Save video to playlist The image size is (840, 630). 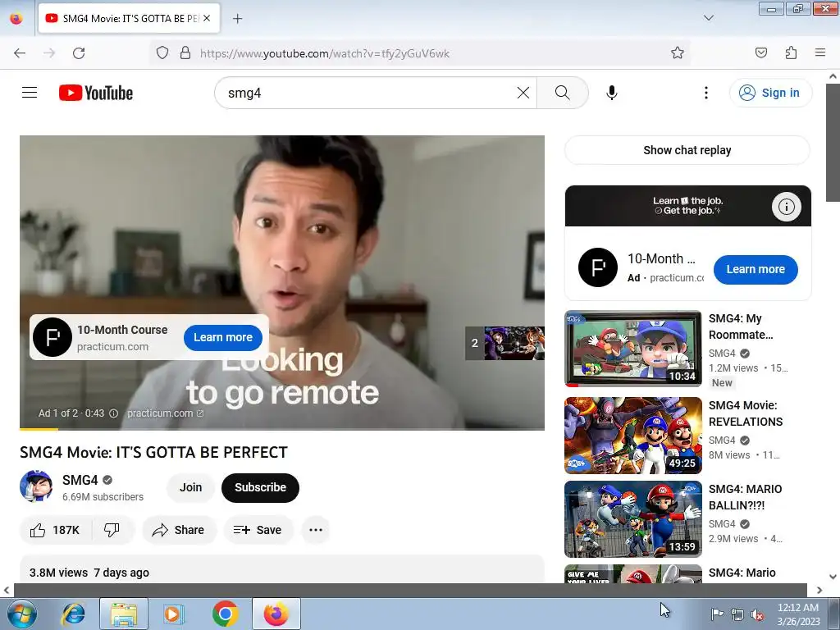258,530
